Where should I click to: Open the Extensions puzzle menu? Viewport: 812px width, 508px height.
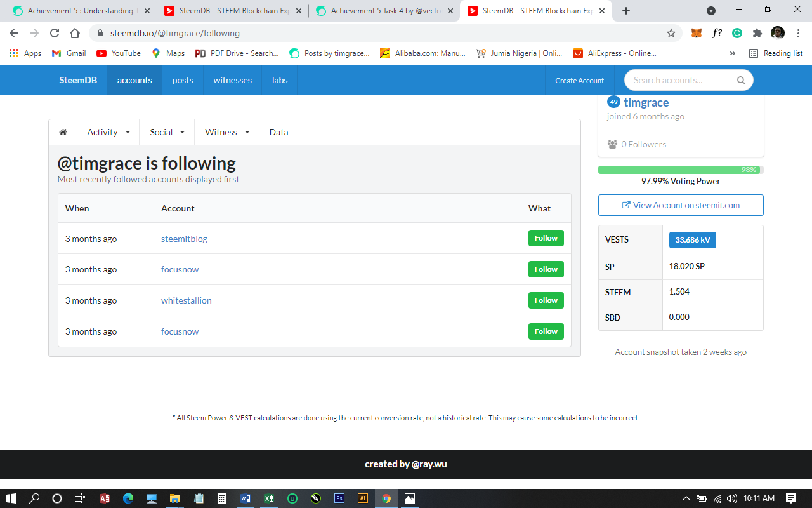pos(757,33)
